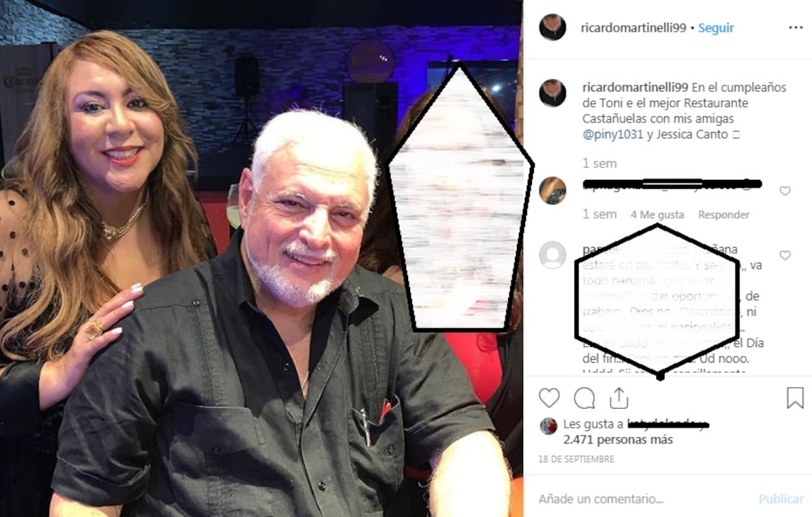Open small avatar next to Les gusta
The height and width of the screenshot is (517, 812).
pos(549,426)
